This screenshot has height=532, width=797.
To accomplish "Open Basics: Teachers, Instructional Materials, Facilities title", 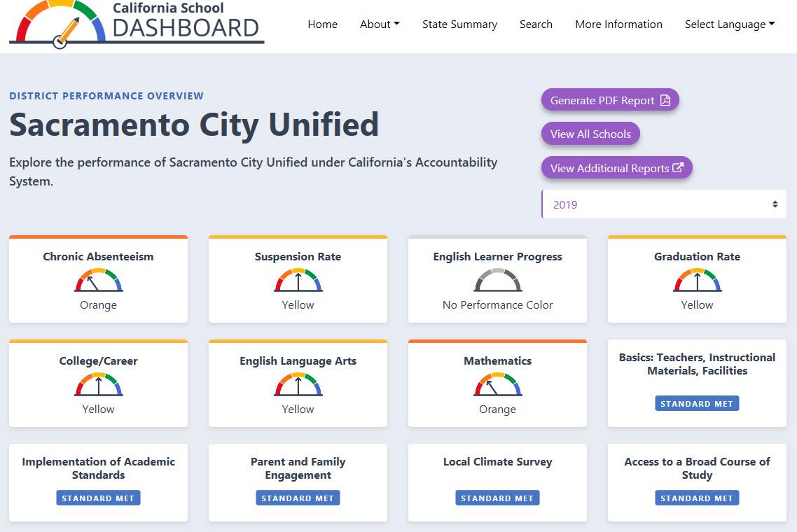I will [697, 364].
